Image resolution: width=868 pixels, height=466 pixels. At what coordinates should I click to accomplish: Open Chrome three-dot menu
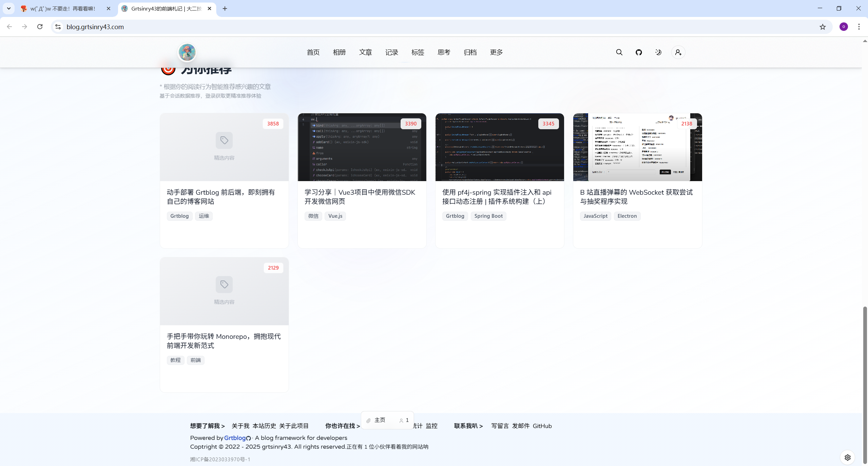tap(859, 27)
